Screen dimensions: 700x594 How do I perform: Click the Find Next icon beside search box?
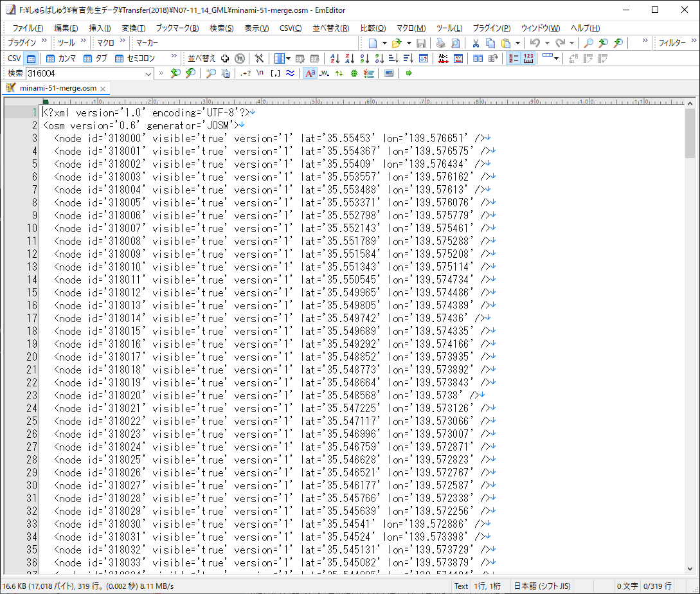click(190, 73)
